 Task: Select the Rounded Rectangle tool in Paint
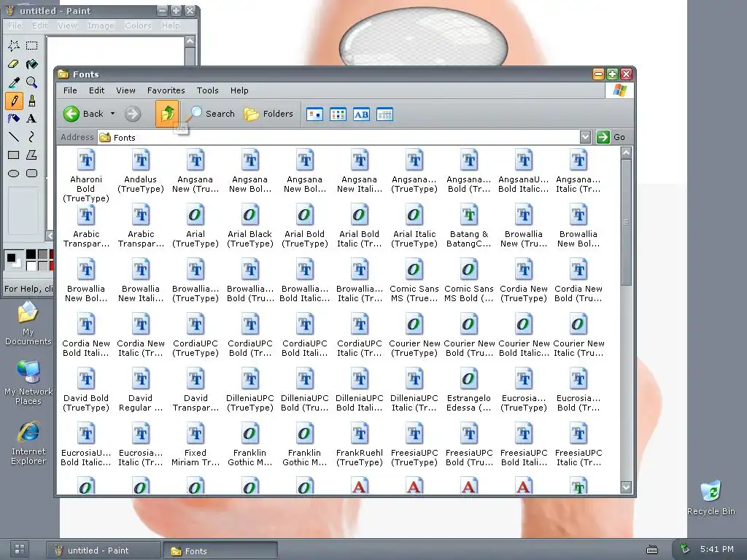(32, 174)
